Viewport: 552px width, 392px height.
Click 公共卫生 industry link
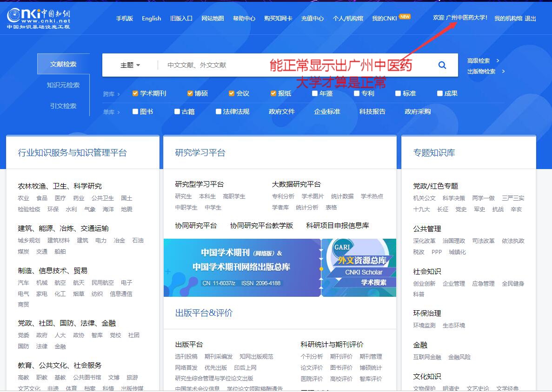pos(103,198)
